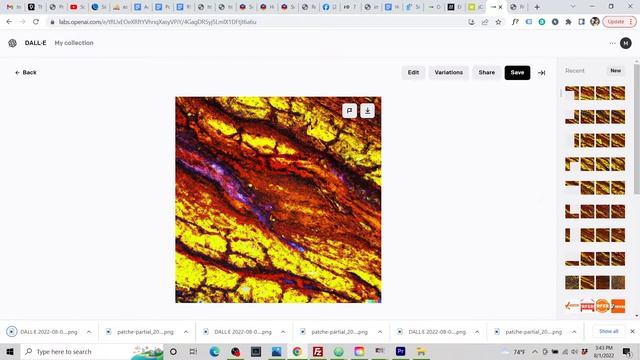640x360 pixels.
Task: Click the Variations button
Action: pos(449,72)
